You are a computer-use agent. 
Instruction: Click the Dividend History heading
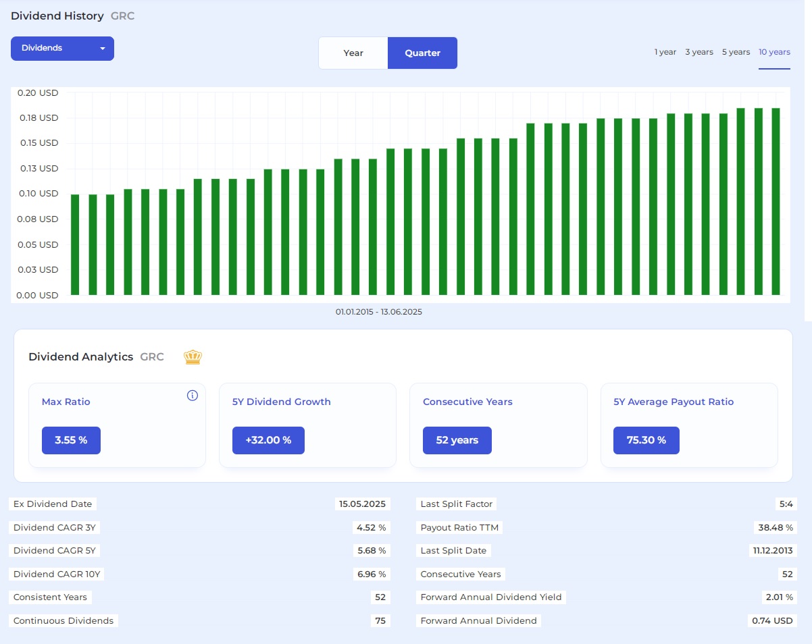57,16
